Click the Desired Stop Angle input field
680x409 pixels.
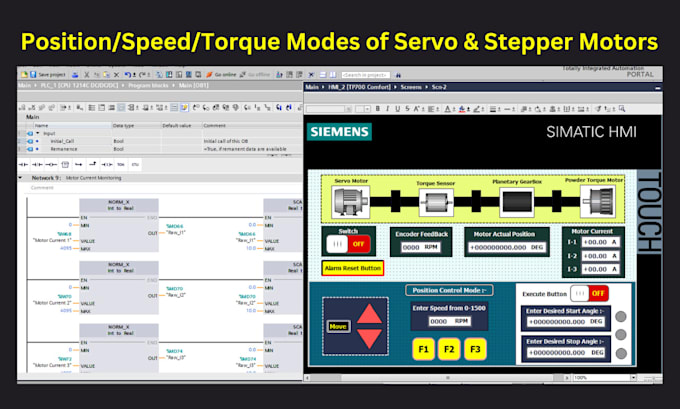point(566,353)
